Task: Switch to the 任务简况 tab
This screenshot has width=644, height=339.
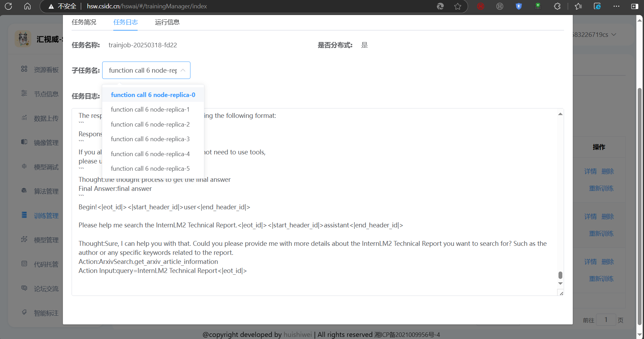Action: (84, 22)
